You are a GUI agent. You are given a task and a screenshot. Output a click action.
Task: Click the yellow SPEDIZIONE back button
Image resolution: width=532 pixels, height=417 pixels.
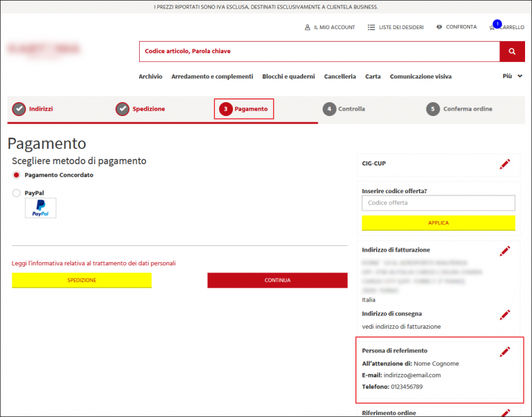[82, 280]
